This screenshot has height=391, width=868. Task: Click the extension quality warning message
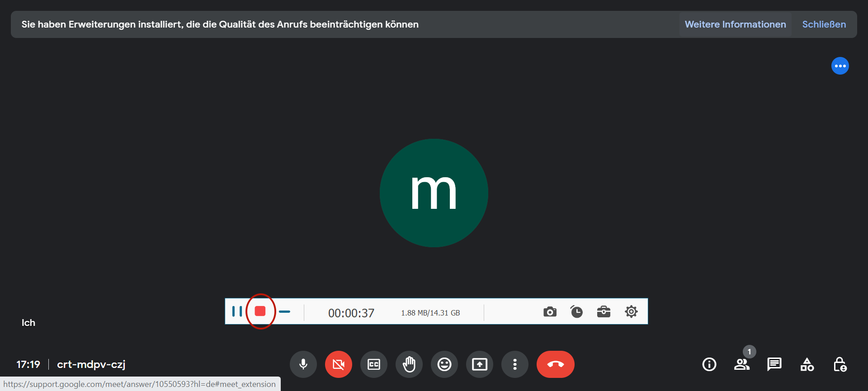(x=220, y=24)
